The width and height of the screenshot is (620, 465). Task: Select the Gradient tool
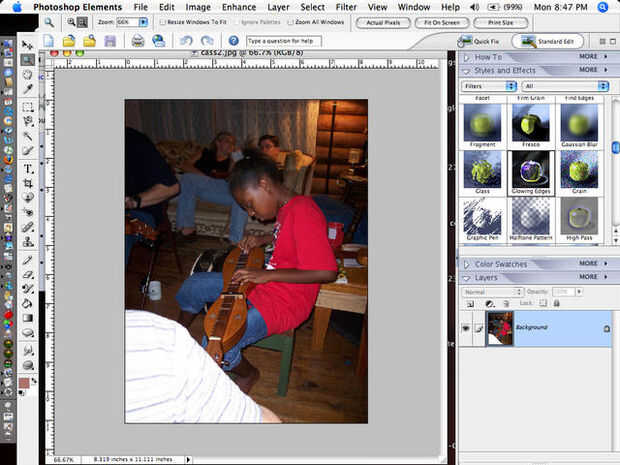[27, 318]
